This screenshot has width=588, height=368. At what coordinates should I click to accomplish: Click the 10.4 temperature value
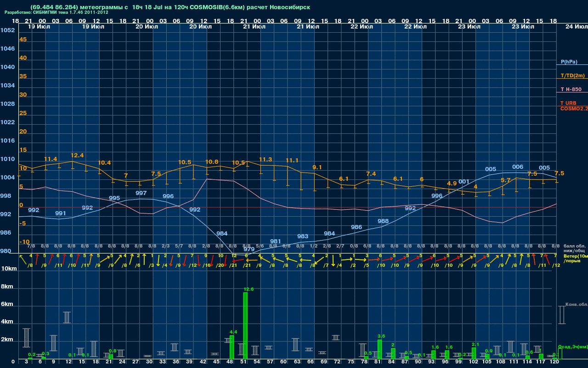[x=104, y=163]
